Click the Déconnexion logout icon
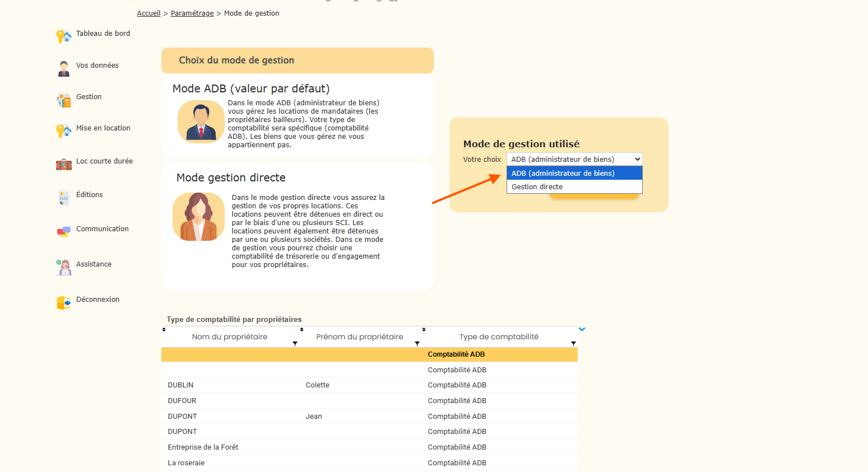This screenshot has width=868, height=472. 63,303
